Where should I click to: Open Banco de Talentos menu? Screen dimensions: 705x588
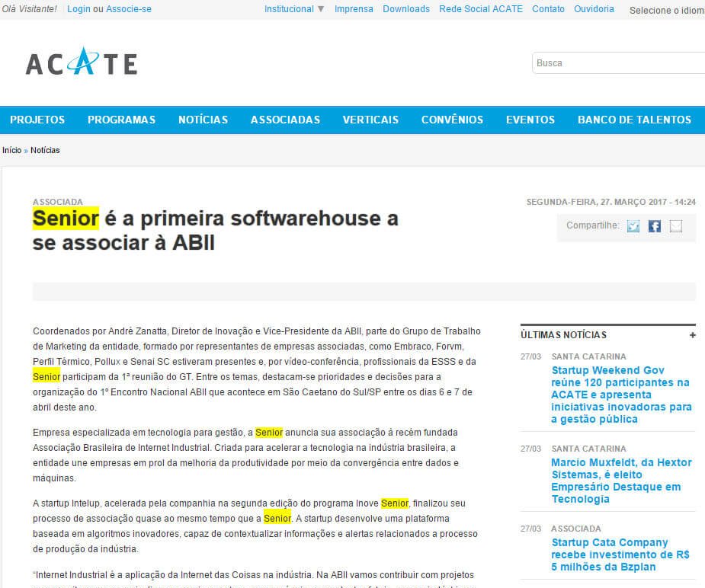pyautogui.click(x=634, y=120)
